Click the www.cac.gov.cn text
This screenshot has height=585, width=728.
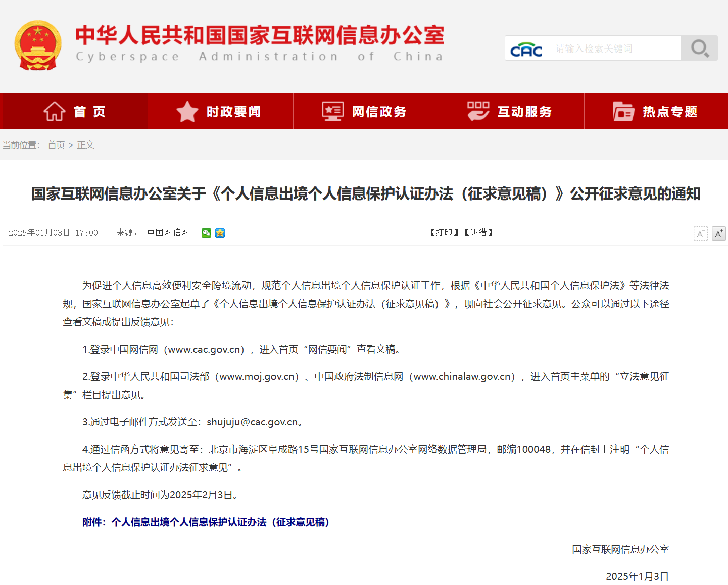(204, 349)
